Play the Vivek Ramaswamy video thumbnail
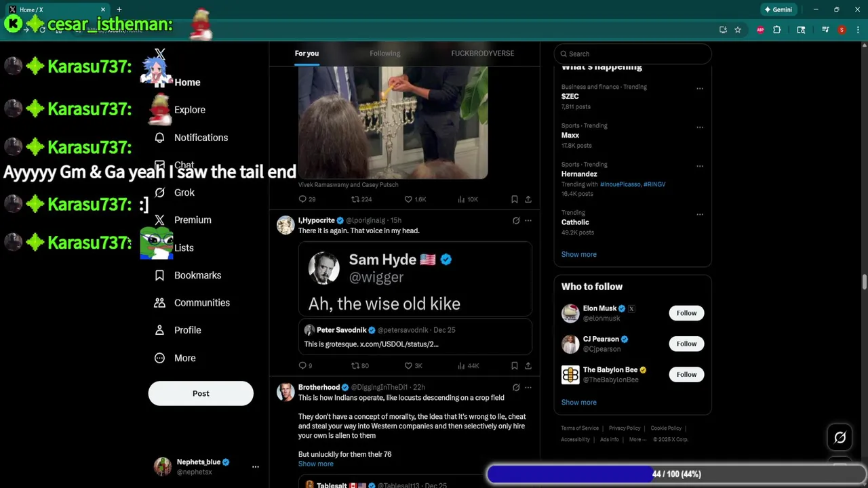868x488 pixels. tap(393, 122)
